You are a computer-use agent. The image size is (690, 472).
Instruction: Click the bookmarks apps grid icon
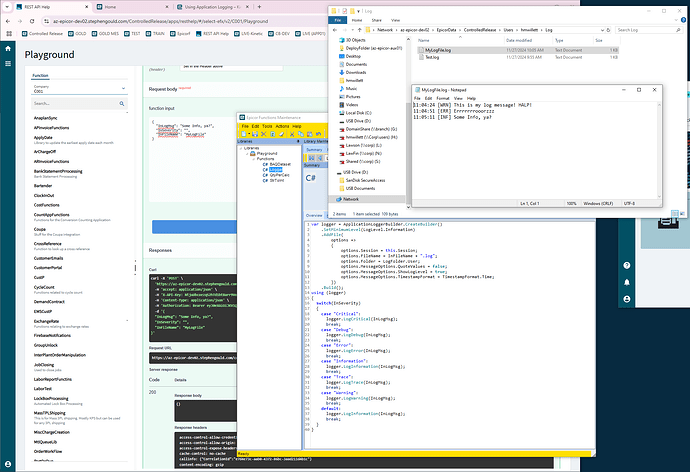[x=9, y=33]
